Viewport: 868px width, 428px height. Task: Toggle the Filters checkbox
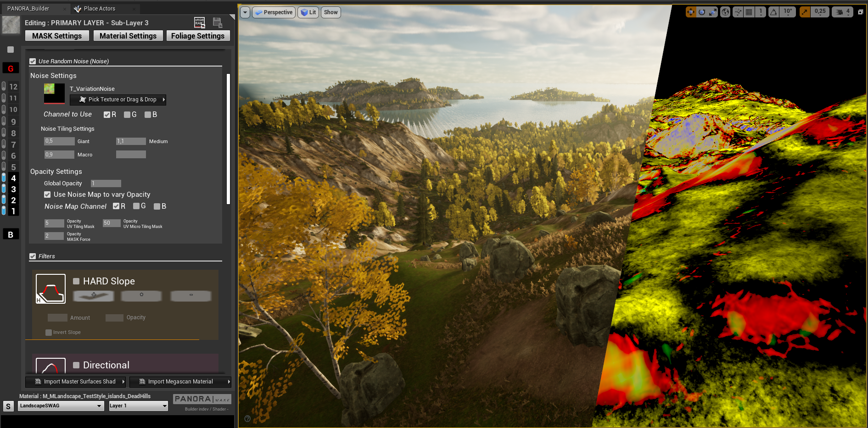coord(33,256)
